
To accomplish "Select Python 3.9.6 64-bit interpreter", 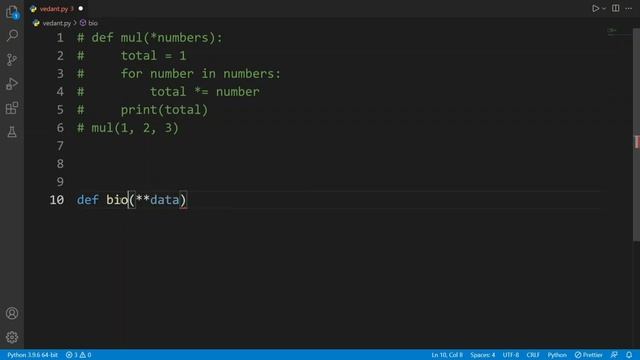I will click(33, 355).
